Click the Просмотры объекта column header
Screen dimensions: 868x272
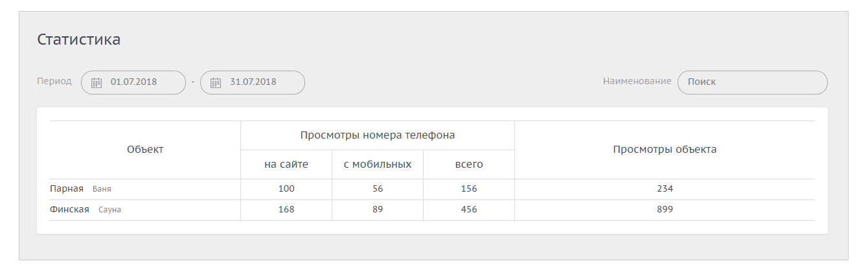665,150
